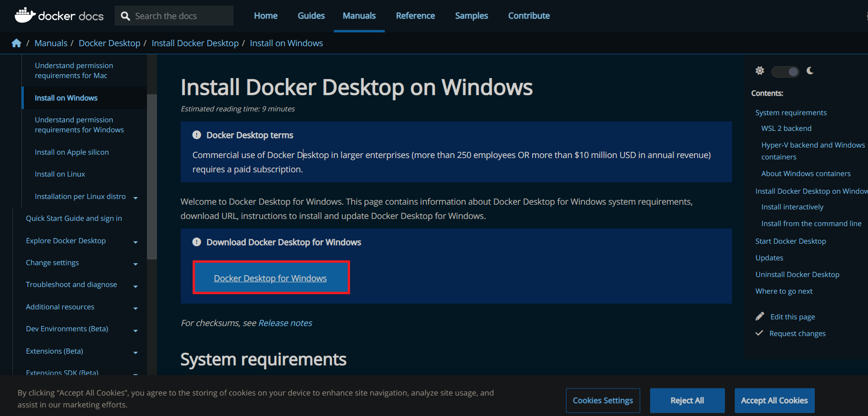
Task: Click the left sidebar scrollbar thumb
Action: (152, 176)
